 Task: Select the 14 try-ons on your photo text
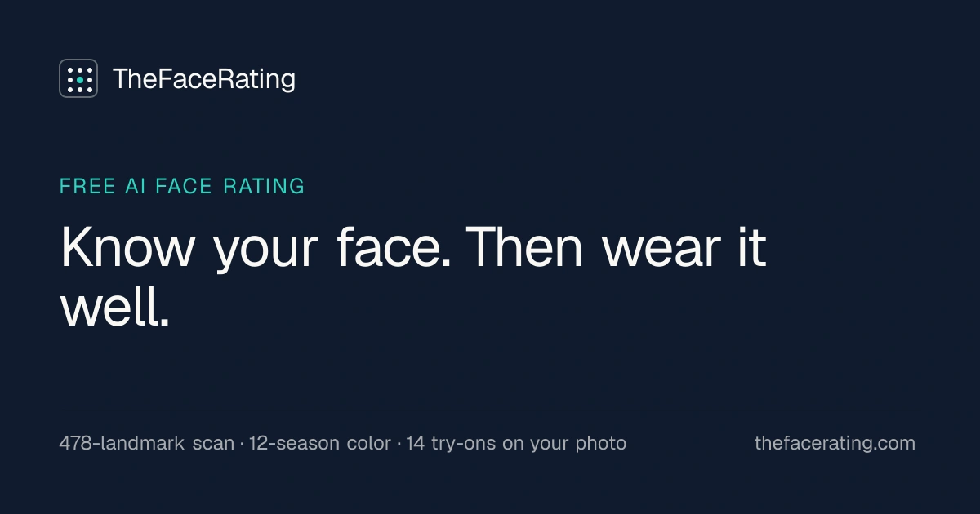tap(516, 443)
